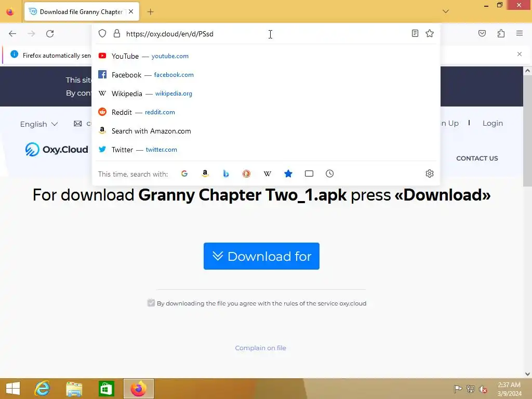Open the Extensions puzzle icon

(501, 33)
